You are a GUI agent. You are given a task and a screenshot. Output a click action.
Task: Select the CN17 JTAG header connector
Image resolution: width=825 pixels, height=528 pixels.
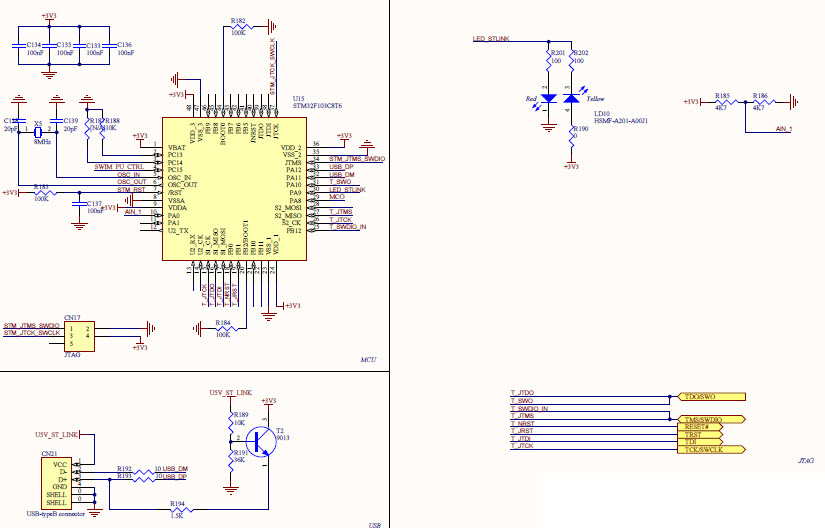(x=76, y=333)
